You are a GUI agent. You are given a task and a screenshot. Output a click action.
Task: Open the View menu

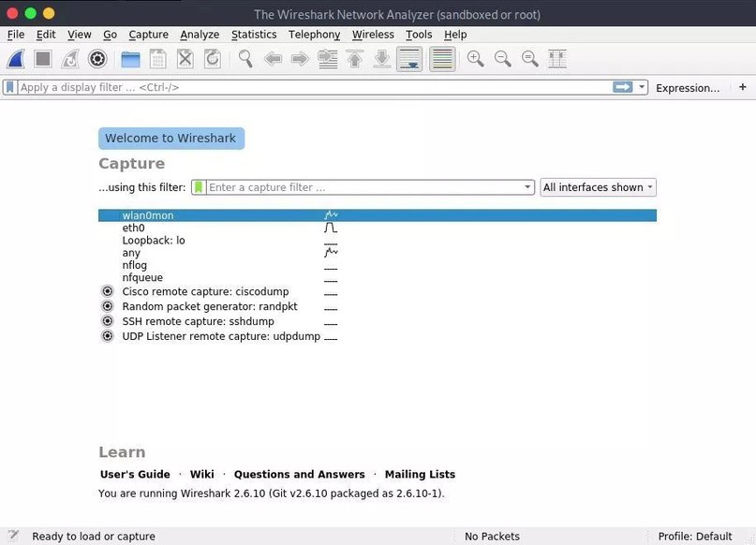pos(79,35)
